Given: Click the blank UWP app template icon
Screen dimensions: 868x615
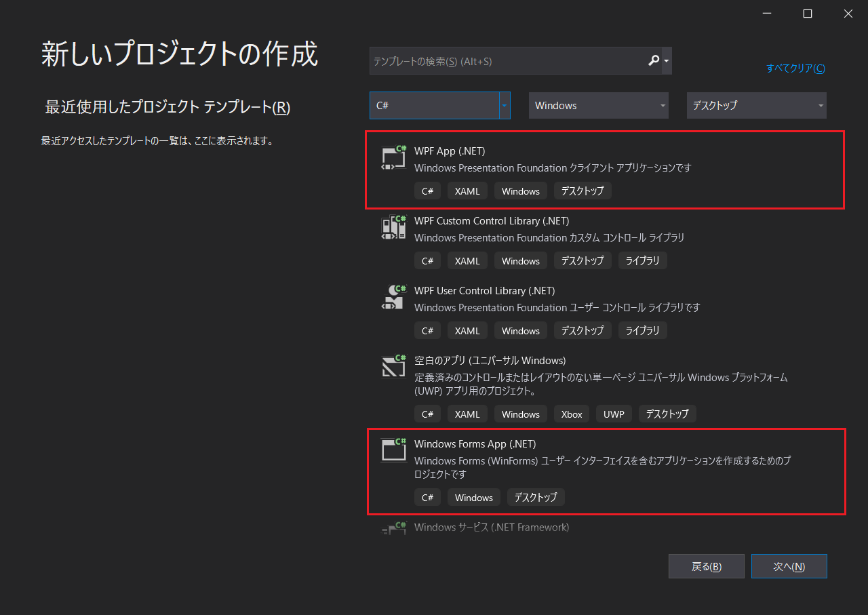Looking at the screenshot, I should (393, 367).
